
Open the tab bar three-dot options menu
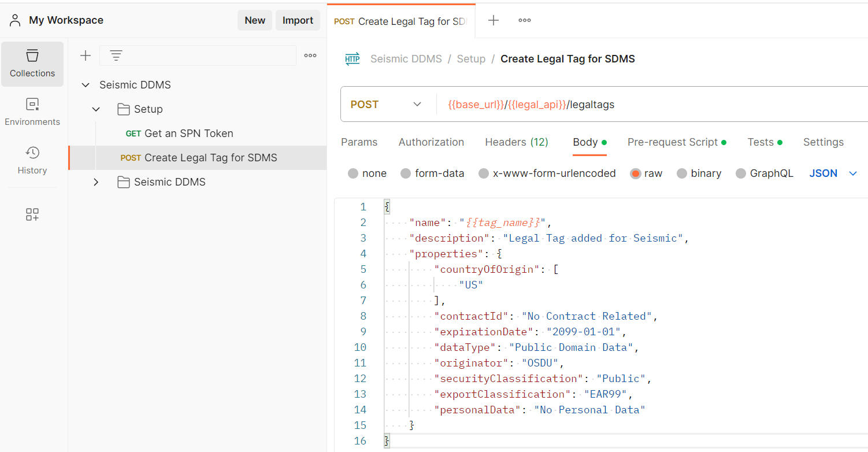tap(525, 20)
